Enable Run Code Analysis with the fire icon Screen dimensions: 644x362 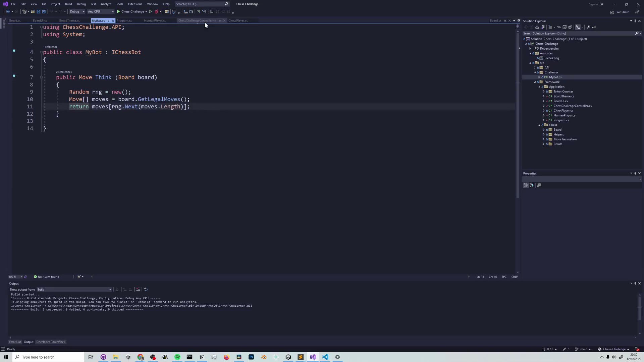157,11
